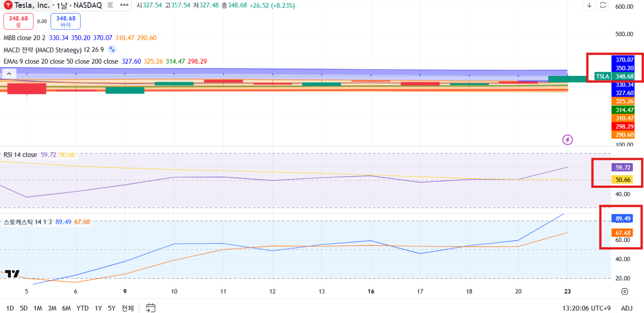
Task: Select the 1M time range
Action: (38, 308)
